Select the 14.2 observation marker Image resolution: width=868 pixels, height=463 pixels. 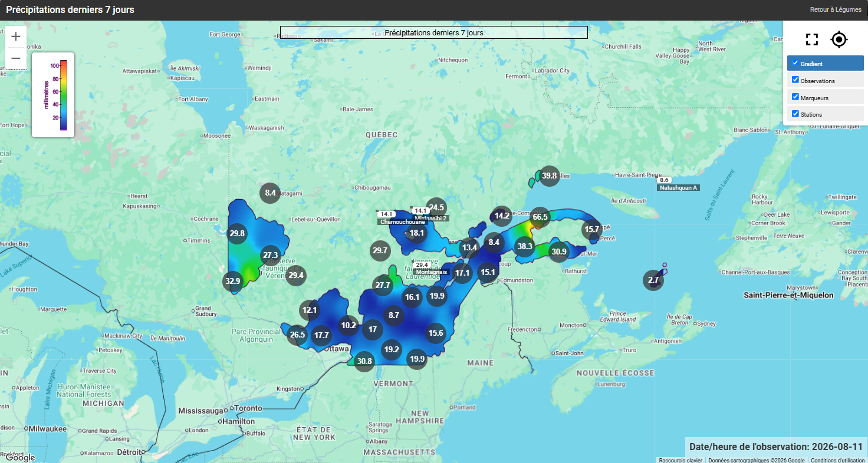point(502,216)
